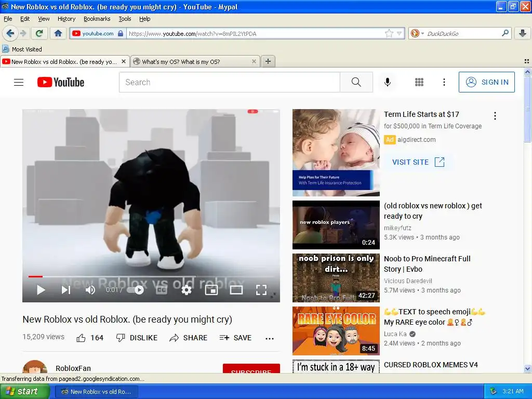This screenshot has width=532, height=399.
Task: Open the YouTube hamburger guide menu
Action: pyautogui.click(x=19, y=82)
